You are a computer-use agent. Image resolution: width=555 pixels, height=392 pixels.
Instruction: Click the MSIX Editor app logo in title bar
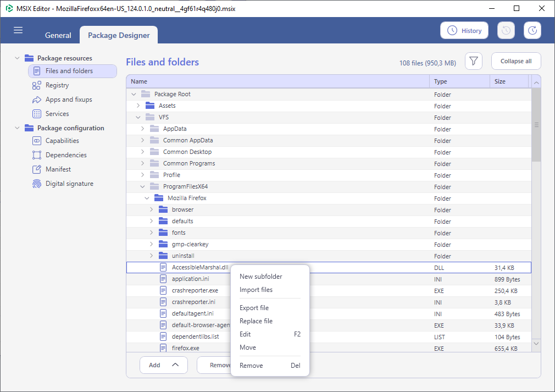[9, 8]
